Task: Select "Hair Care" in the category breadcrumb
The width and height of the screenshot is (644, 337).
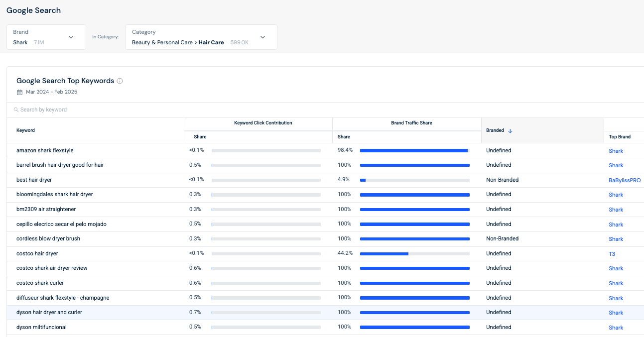Action: click(x=211, y=42)
